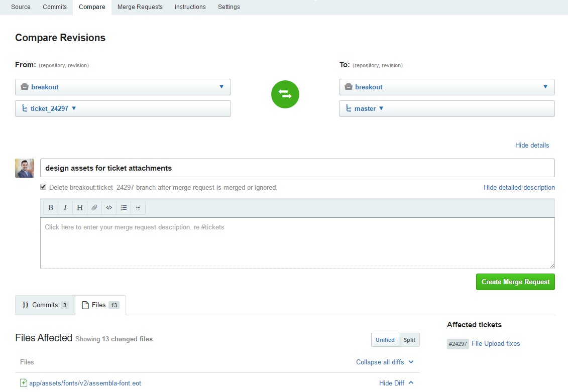
Task: Click the repository icon in the To breakout box
Action: click(349, 87)
